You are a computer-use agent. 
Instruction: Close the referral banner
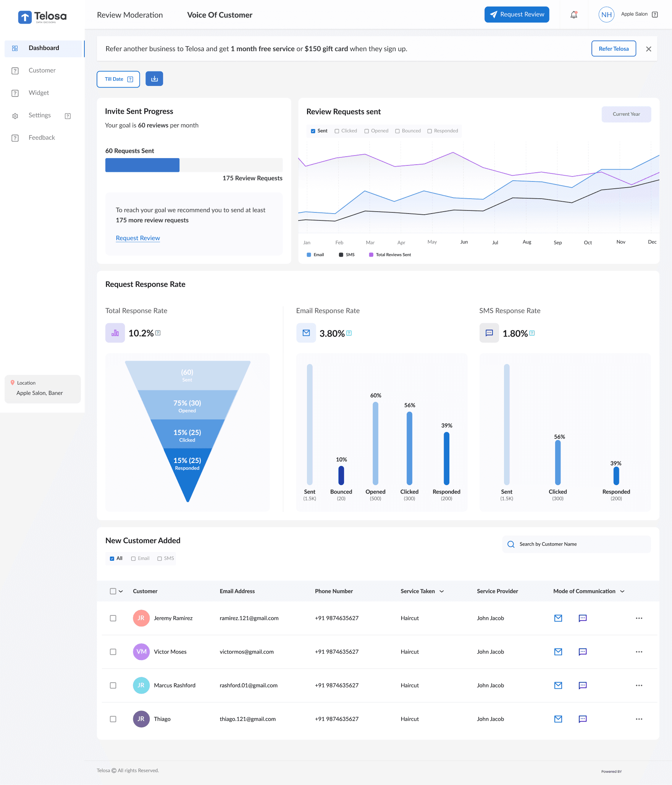(x=648, y=49)
